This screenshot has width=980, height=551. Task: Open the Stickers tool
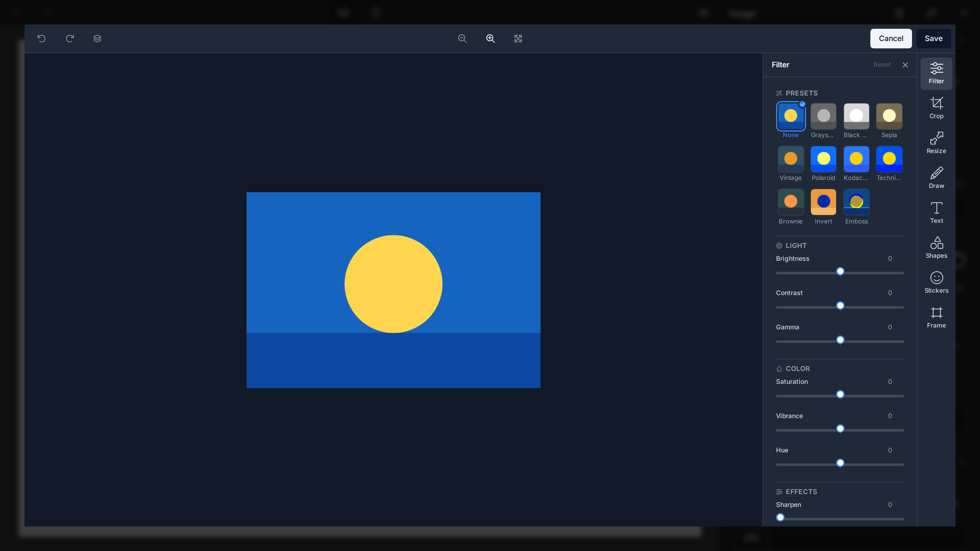click(x=936, y=283)
